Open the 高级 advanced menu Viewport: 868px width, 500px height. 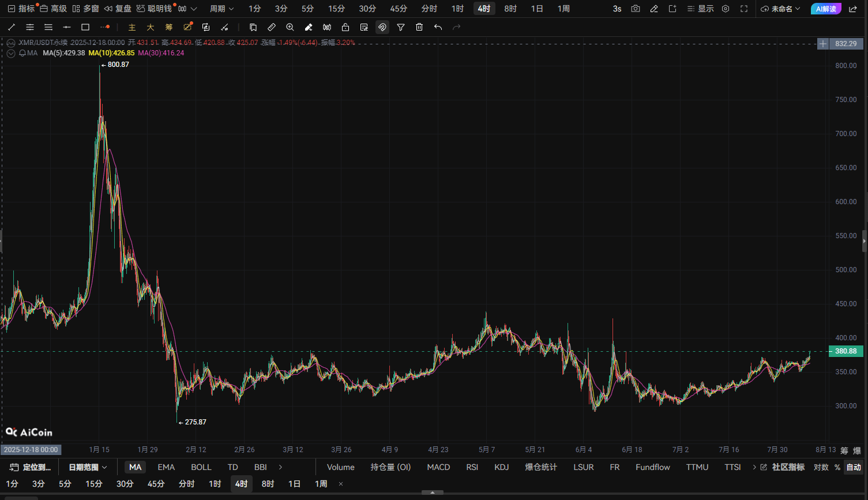point(54,9)
